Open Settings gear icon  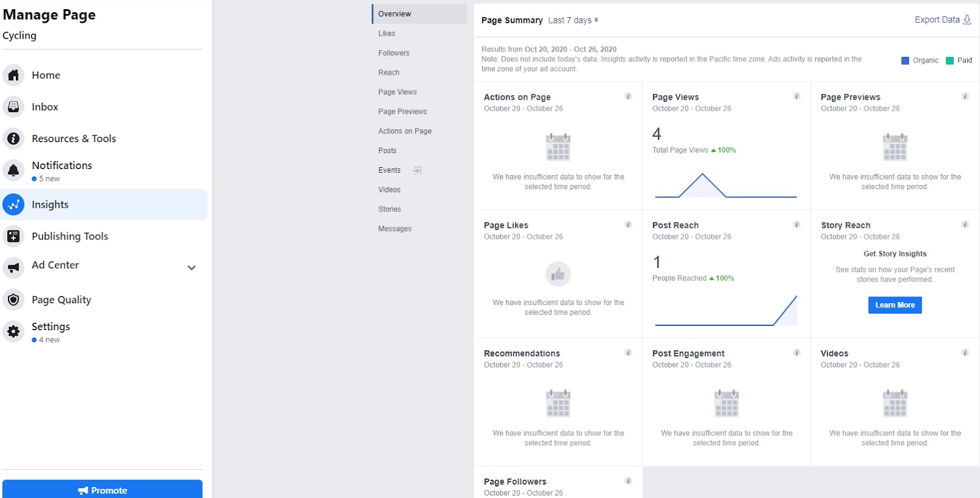point(13,331)
